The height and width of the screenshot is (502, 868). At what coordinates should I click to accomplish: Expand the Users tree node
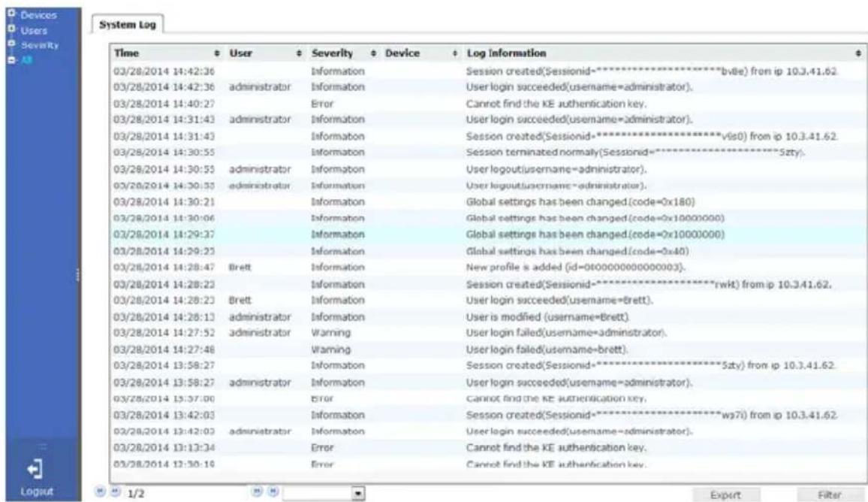click(11, 29)
